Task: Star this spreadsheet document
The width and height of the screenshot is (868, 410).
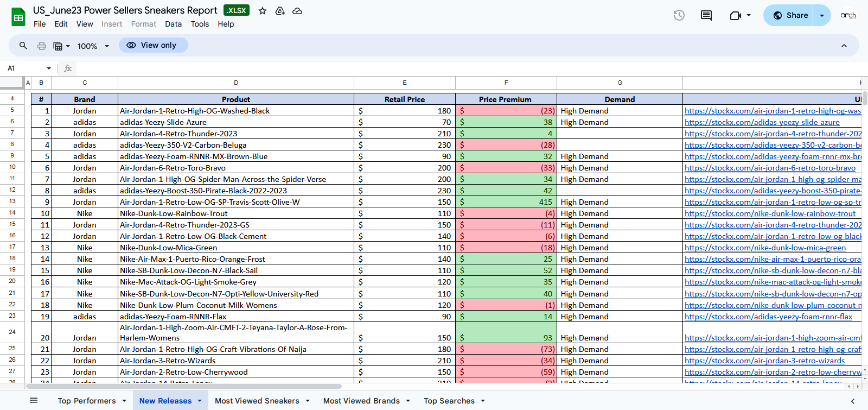Action: point(263,11)
